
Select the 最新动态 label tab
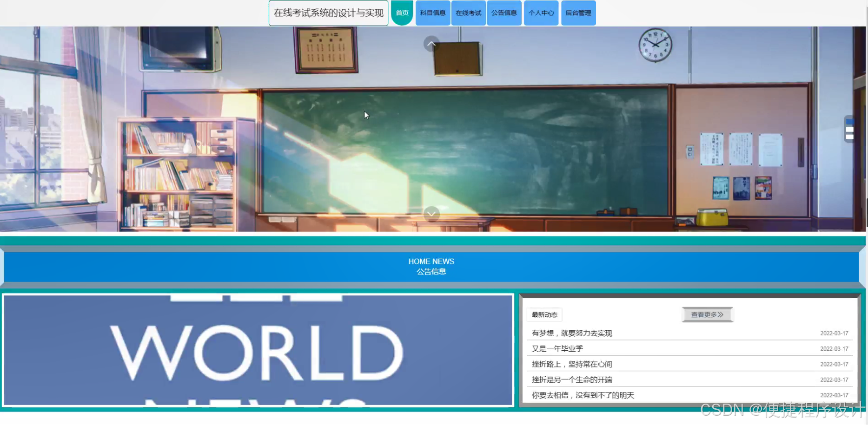point(544,314)
